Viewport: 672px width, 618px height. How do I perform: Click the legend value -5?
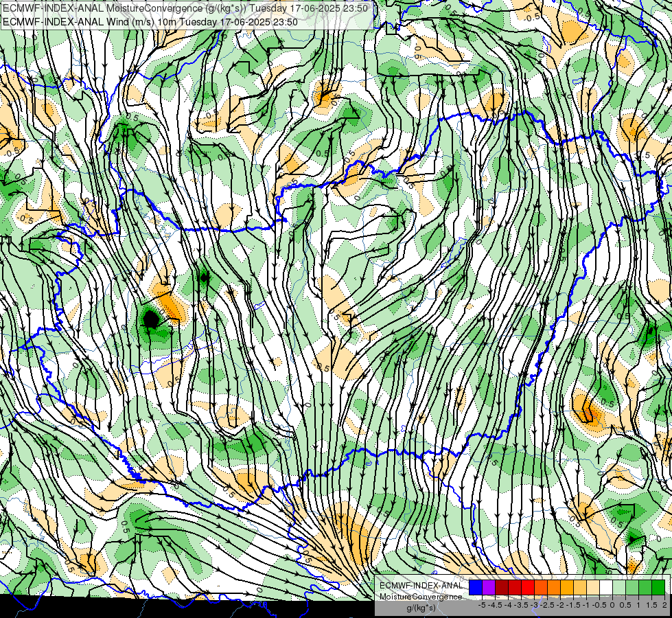tap(482, 605)
